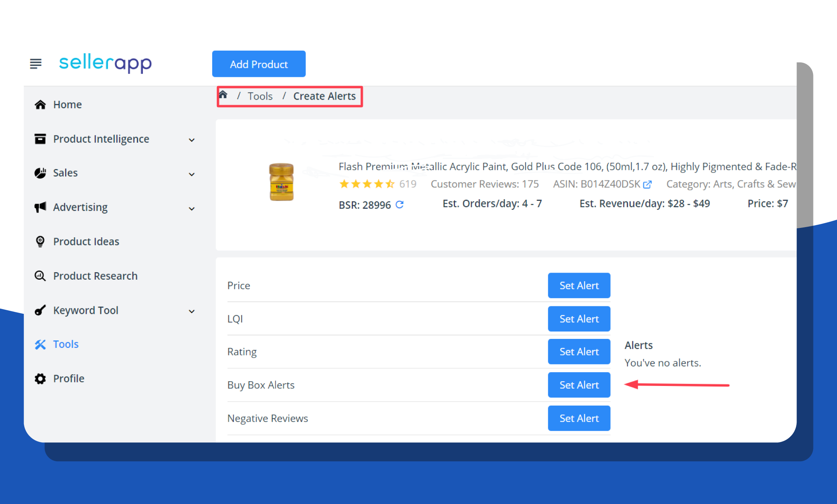Image resolution: width=837 pixels, height=504 pixels.
Task: Open the ASIN external link icon
Action: pos(647,184)
